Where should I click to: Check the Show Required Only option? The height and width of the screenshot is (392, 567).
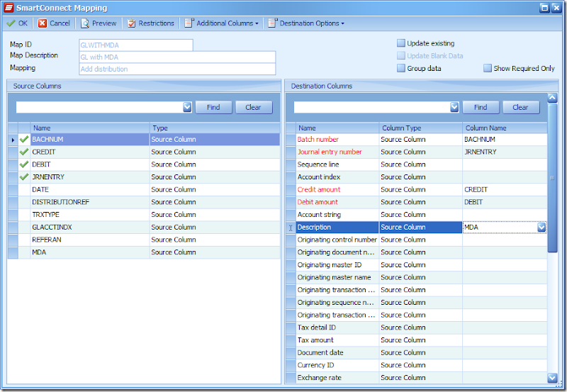click(x=488, y=69)
